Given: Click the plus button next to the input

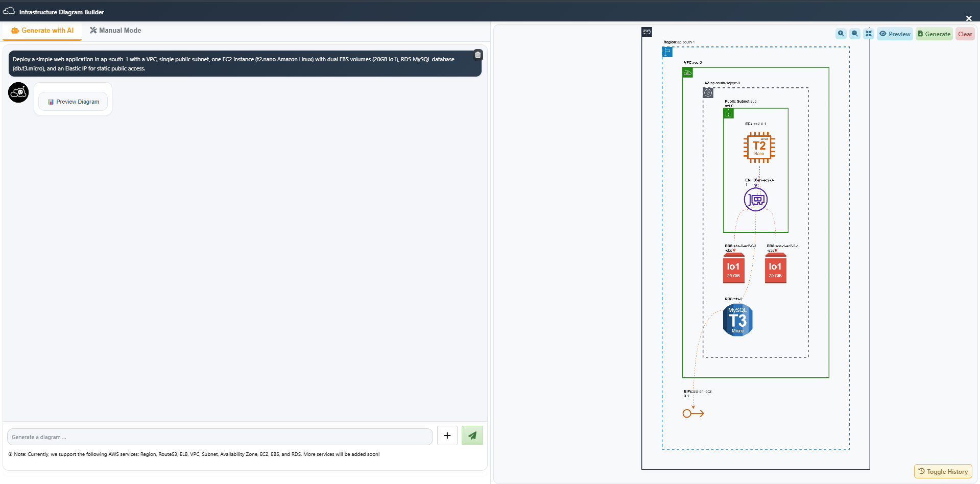Looking at the screenshot, I should coord(447,435).
